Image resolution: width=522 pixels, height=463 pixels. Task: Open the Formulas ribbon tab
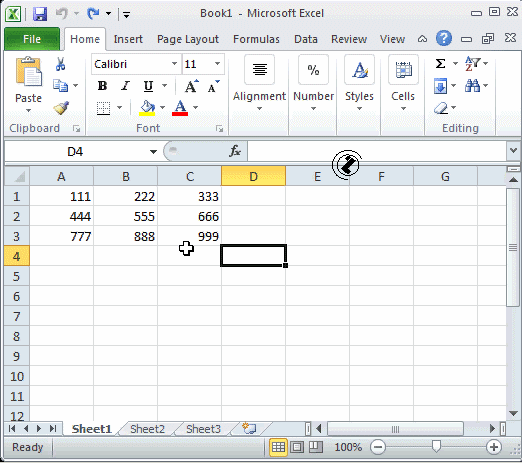pos(256,39)
